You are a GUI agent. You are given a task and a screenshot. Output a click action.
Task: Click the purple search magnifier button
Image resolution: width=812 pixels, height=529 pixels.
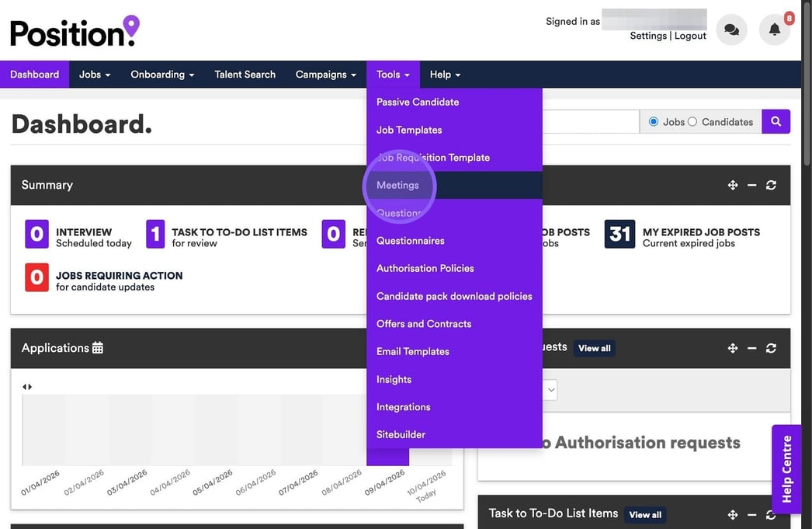pos(776,121)
